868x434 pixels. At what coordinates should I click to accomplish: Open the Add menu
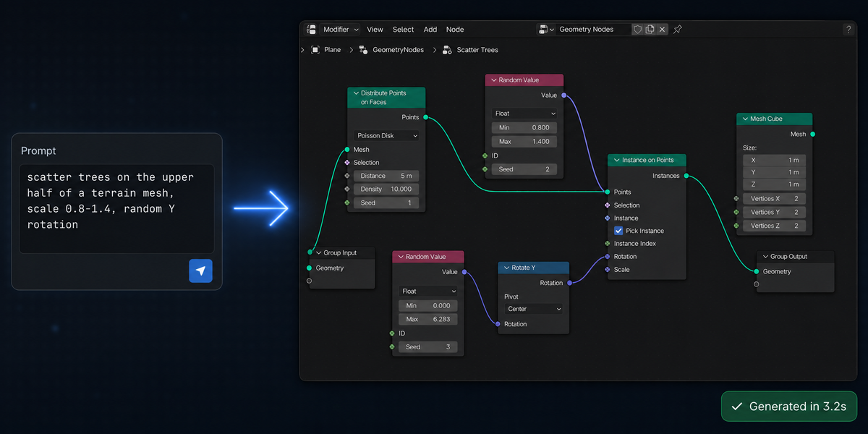[430, 30]
